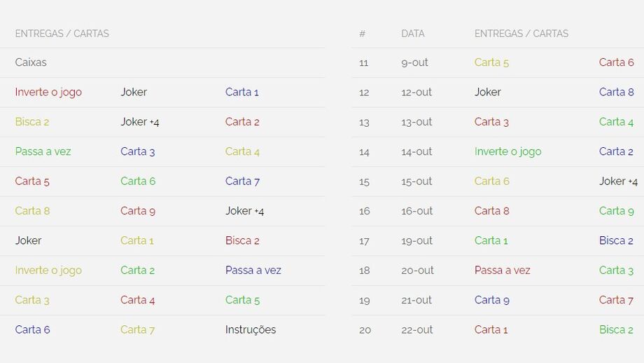Select the red Inverte o jogo link
Viewport: 644px width, 363px height.
[x=48, y=92]
